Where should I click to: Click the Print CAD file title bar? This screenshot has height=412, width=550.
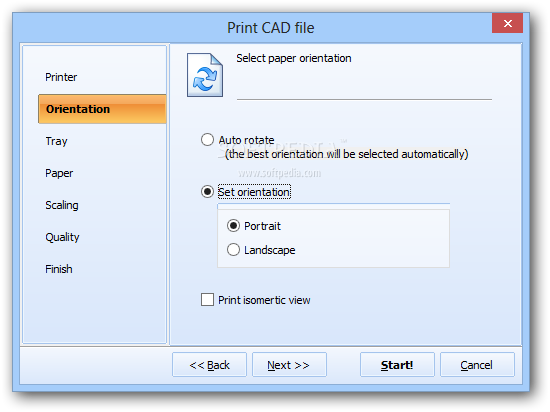pyautogui.click(x=270, y=28)
